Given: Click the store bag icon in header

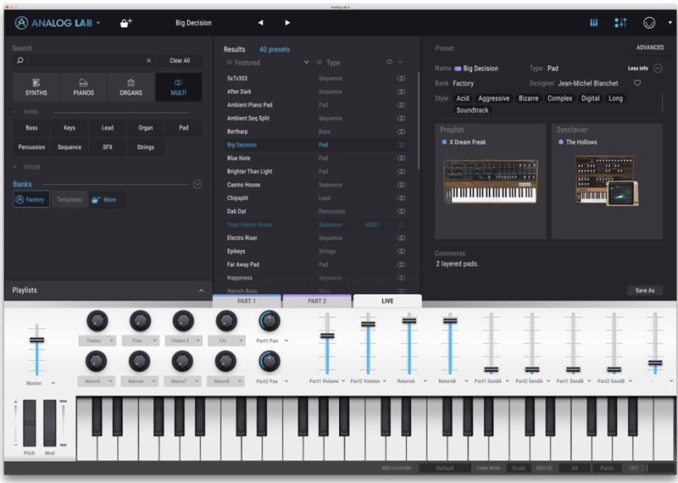Looking at the screenshot, I should [x=126, y=23].
